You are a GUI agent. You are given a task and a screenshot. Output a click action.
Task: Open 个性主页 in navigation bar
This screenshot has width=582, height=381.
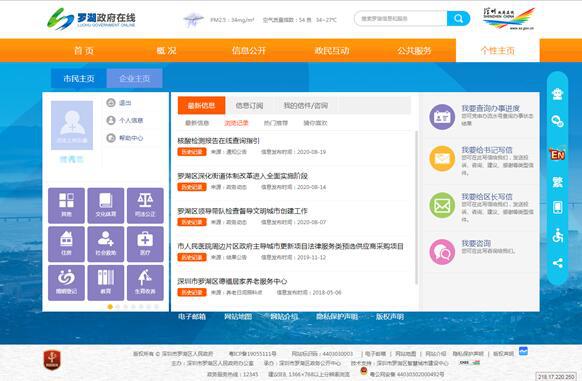tap(498, 51)
